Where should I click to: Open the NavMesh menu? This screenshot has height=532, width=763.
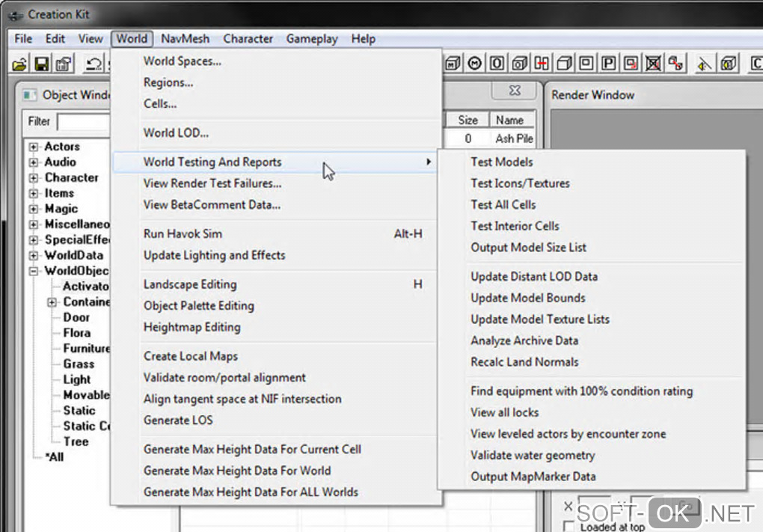(186, 39)
